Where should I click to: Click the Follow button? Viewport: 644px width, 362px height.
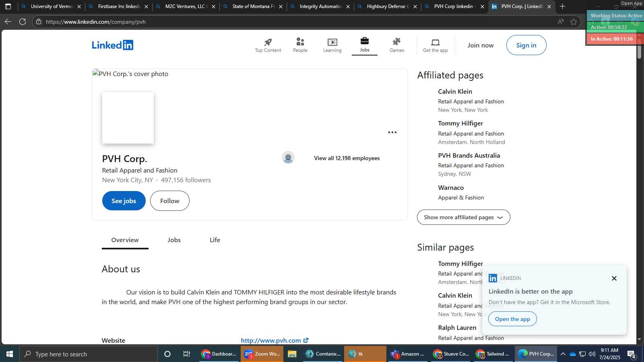point(169,201)
